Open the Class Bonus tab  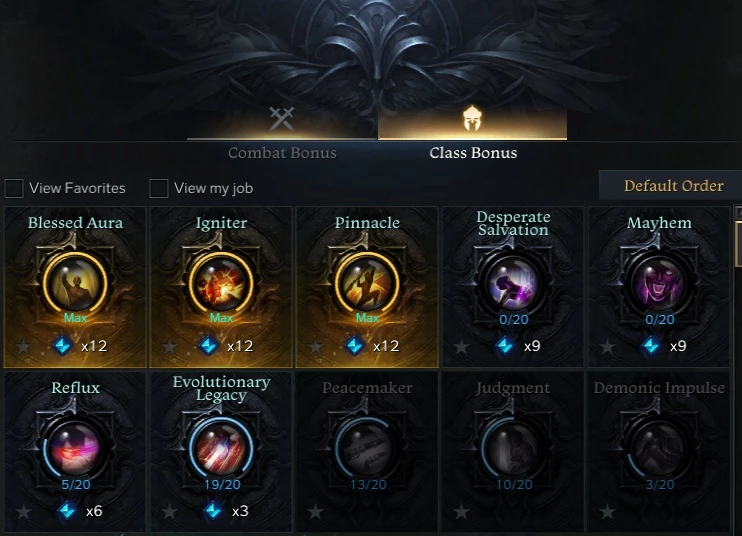[x=473, y=153]
